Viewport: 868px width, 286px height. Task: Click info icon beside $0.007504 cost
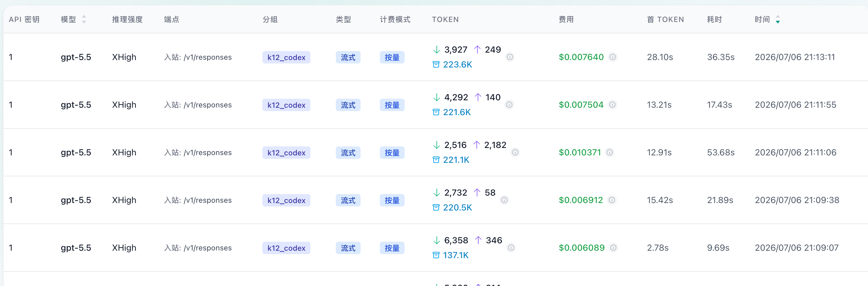[612, 105]
